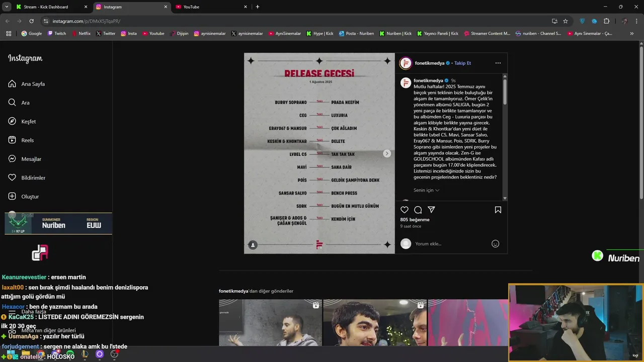644x362 pixels.
Task: Open Yayıncı Paneli | Kick bookmark
Action: (x=439, y=34)
